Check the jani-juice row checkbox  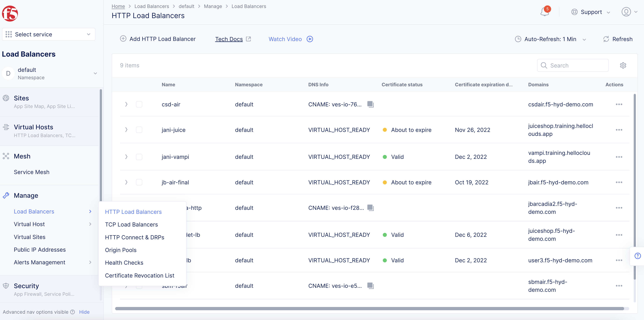(x=139, y=130)
